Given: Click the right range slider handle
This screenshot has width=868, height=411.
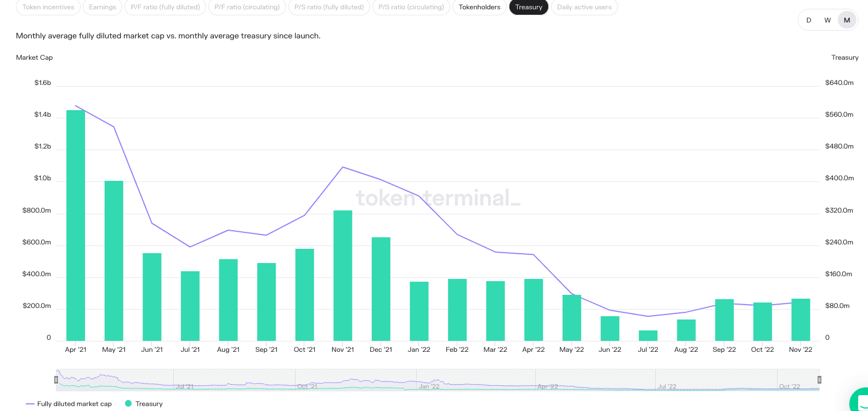Looking at the screenshot, I should click(819, 380).
